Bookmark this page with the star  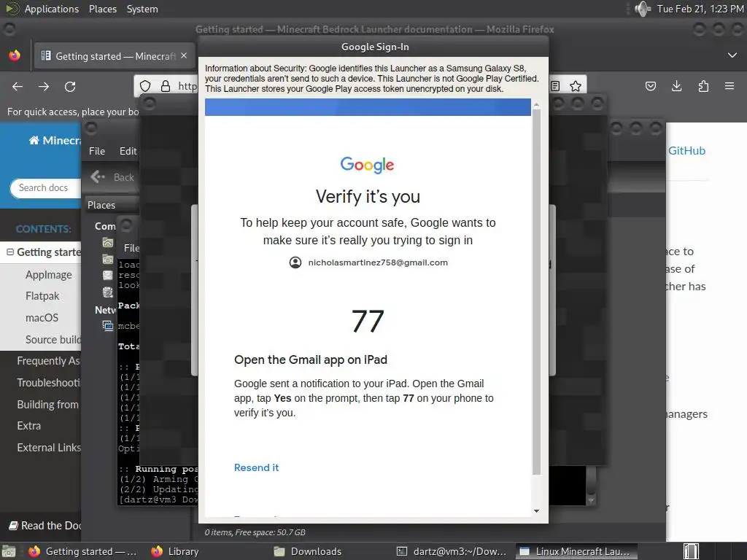tap(576, 86)
